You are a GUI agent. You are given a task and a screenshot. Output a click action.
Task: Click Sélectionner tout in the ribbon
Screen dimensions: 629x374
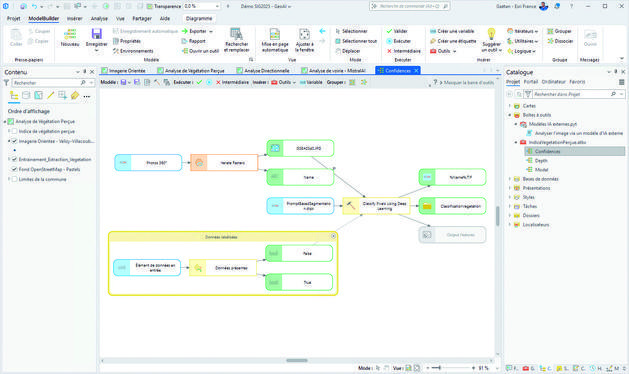click(356, 41)
